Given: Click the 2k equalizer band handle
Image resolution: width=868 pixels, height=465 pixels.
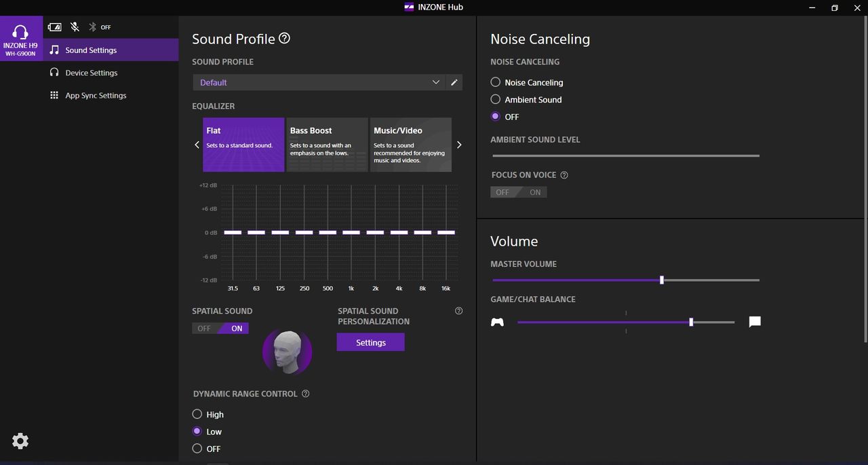Looking at the screenshot, I should click(375, 232).
